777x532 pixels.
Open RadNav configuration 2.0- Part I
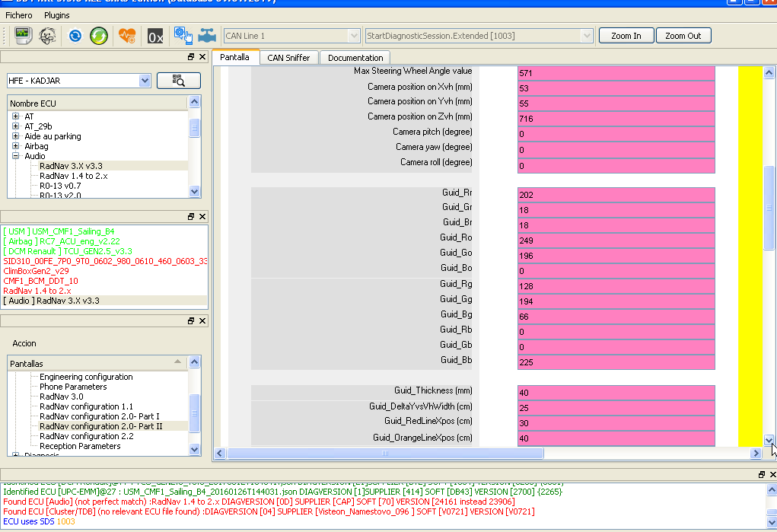100,416
